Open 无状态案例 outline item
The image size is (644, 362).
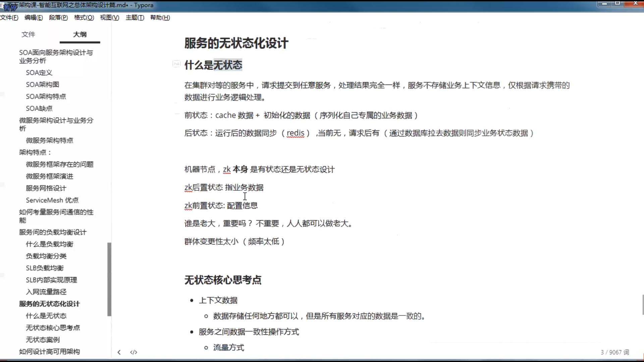click(x=43, y=340)
